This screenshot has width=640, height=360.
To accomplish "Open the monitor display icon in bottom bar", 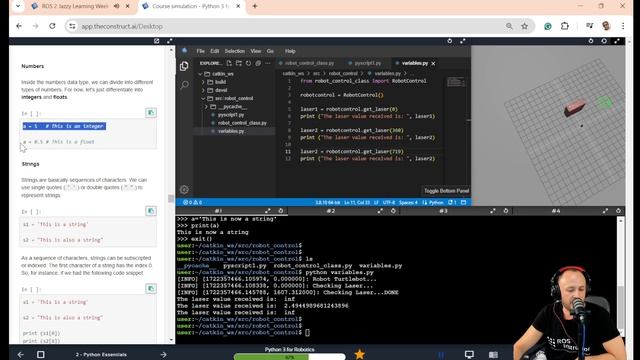I will tap(469, 354).
